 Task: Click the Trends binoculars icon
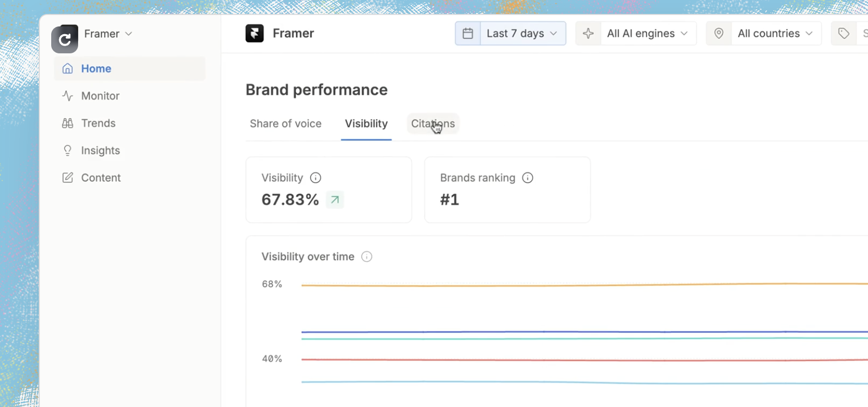point(67,123)
